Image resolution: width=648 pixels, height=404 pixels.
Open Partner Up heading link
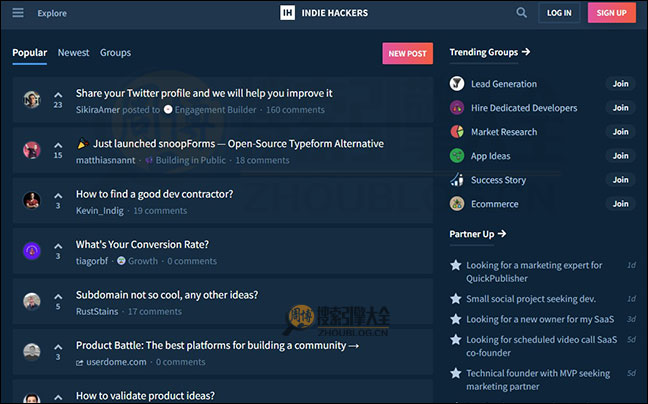[478, 234]
